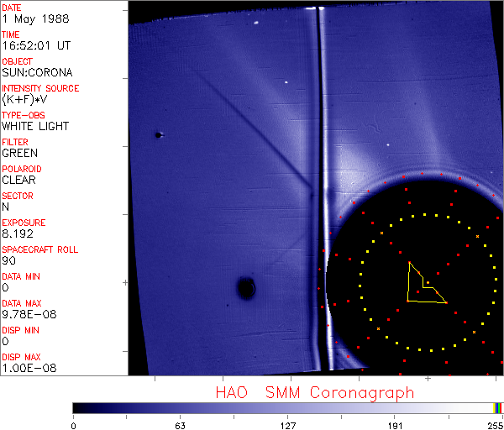This screenshot has height=430, width=504.
Task: Click the large dark oval blemish on the corona image
Action: [x=246, y=288]
